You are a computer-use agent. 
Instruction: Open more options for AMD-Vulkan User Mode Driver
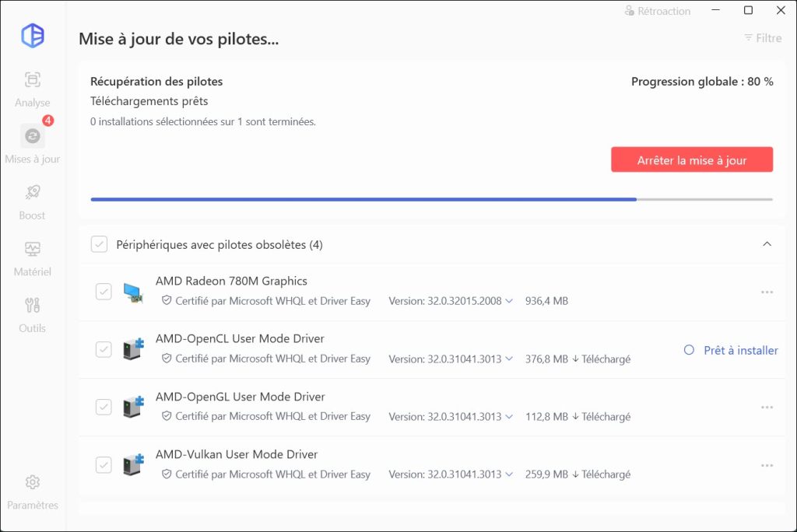click(x=767, y=465)
